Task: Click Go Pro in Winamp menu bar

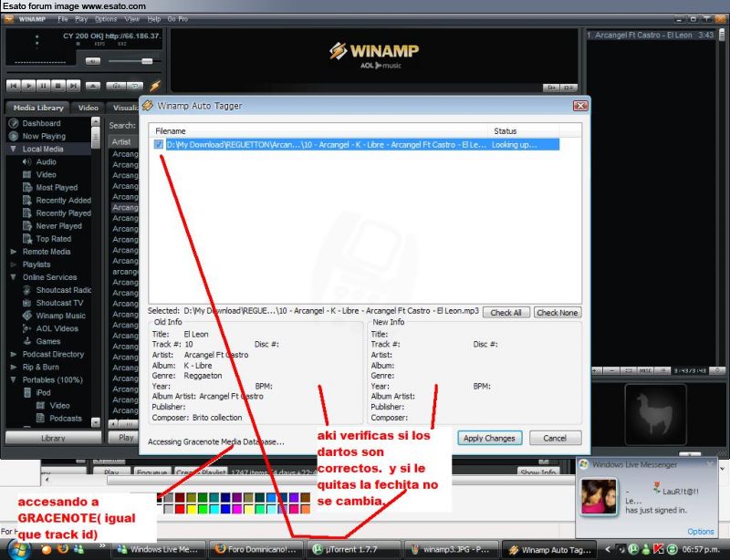Action: [177, 19]
